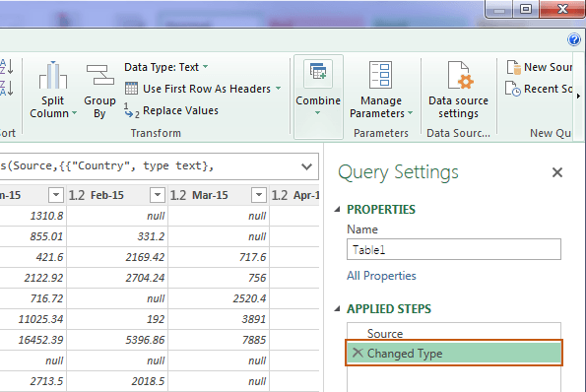
Task: Change Apr-15 data type icon 1.2
Action: point(279,195)
